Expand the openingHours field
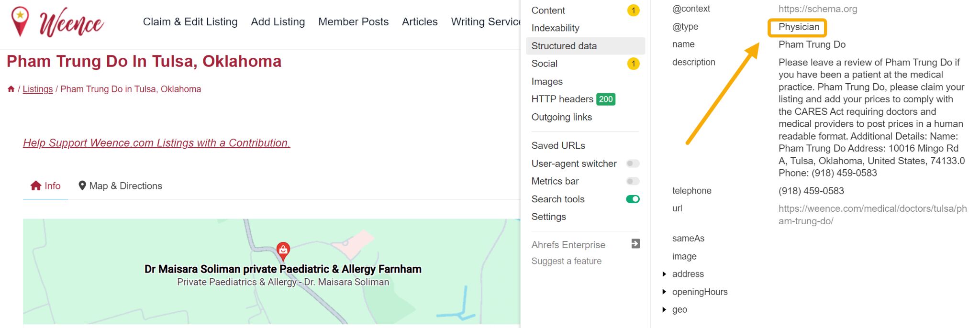980x328 pixels. [664, 292]
